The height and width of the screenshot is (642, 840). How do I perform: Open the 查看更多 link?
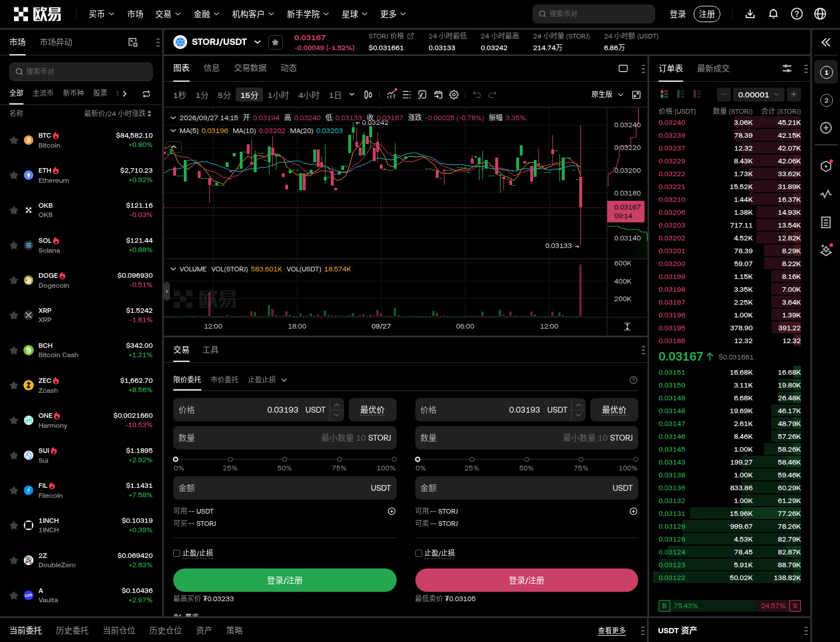pyautogui.click(x=612, y=630)
